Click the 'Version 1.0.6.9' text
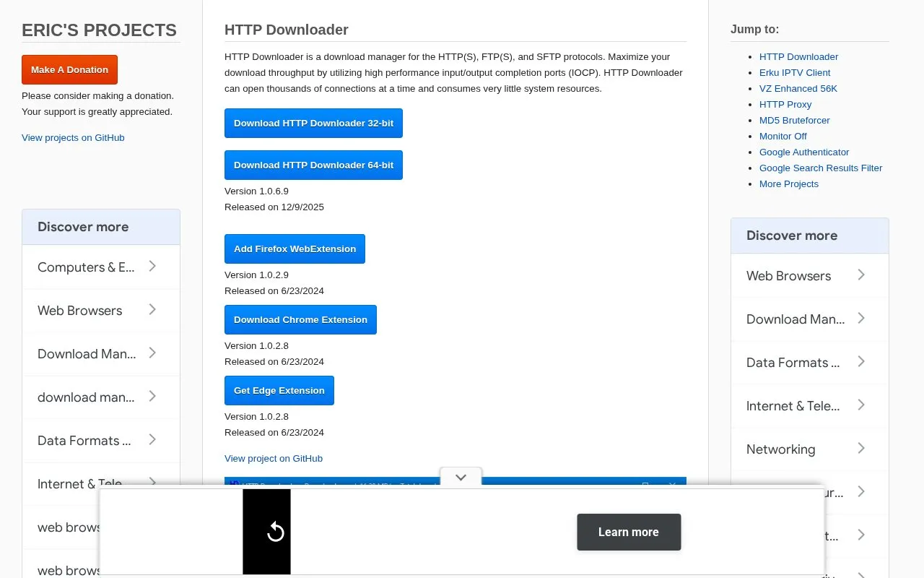The height and width of the screenshot is (578, 924). click(x=256, y=191)
